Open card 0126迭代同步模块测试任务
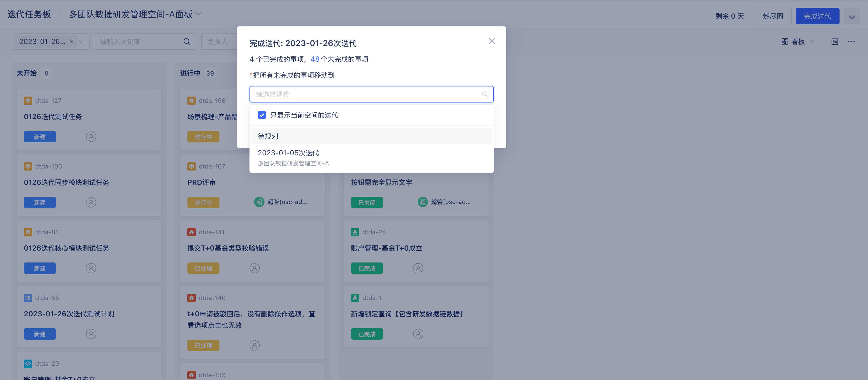This screenshot has height=380, width=868. tap(66, 182)
